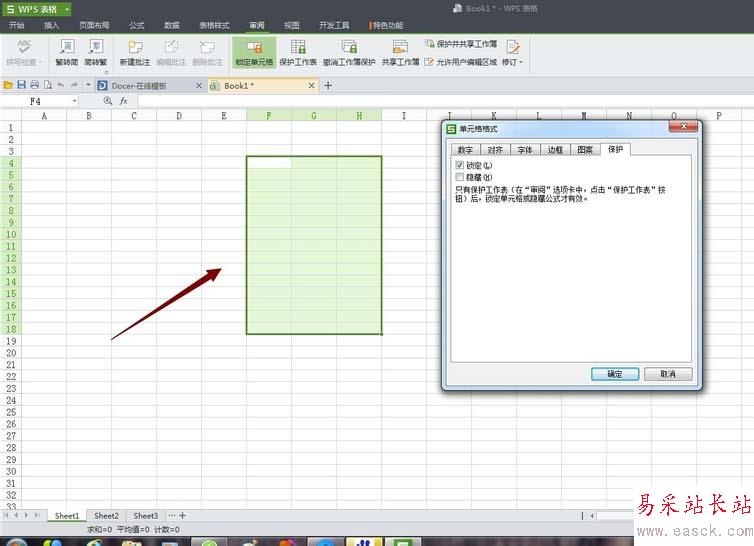Click the 确定 button in the dialog

pos(615,374)
